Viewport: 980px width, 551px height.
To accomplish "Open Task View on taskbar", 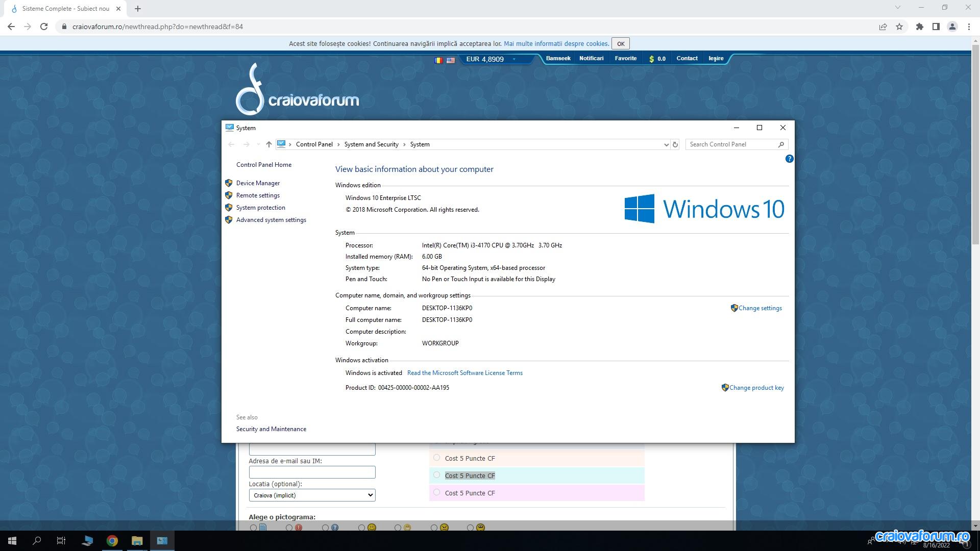I will (61, 541).
